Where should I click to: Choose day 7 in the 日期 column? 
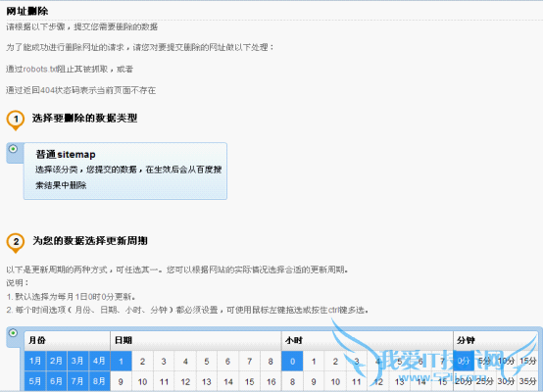(249, 362)
